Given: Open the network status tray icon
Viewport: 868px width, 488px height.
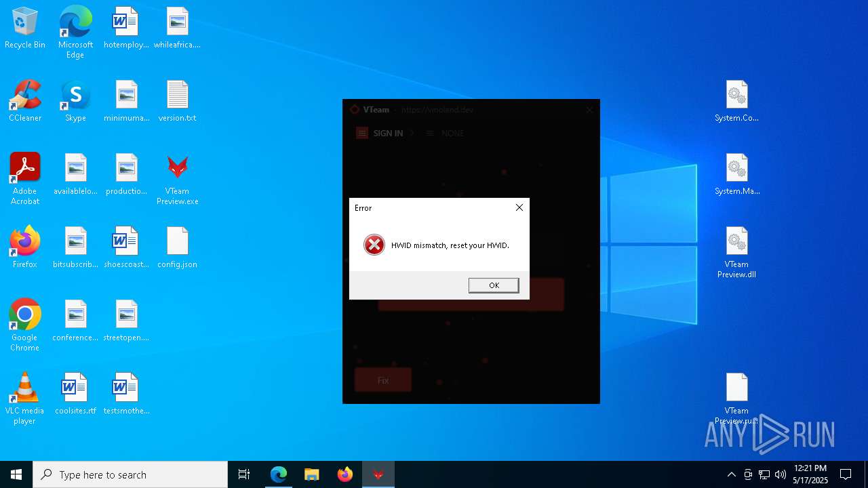Looking at the screenshot, I should (x=764, y=474).
